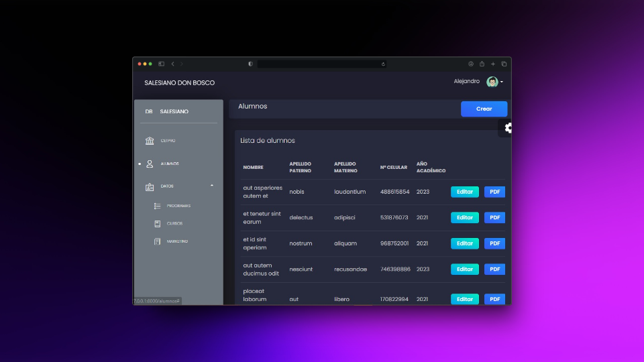644x362 pixels.
Task: Select phone number 531876073
Action: (x=394, y=217)
